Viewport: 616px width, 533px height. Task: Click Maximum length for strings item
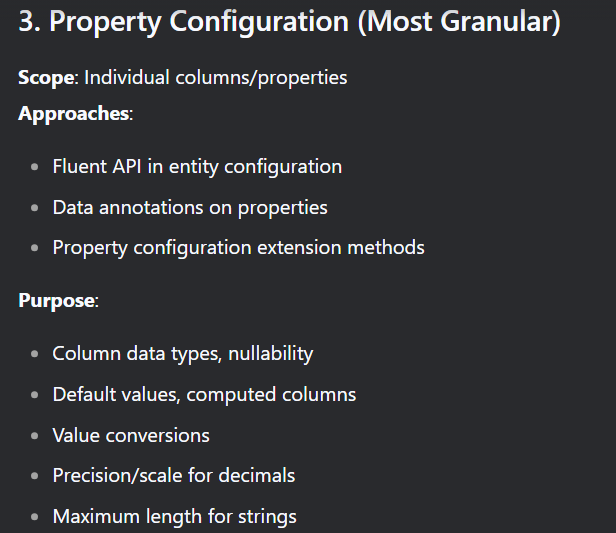(174, 517)
